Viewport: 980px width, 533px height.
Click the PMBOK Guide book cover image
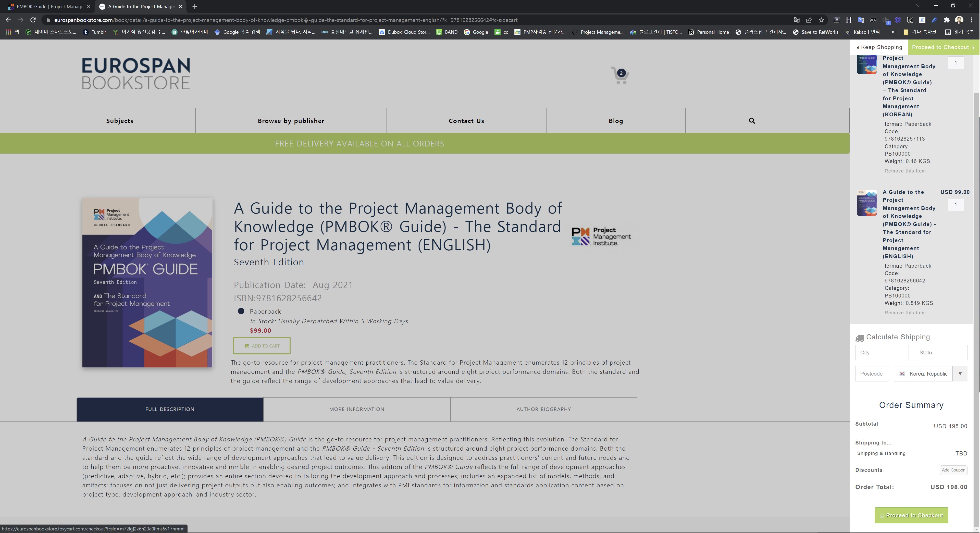tap(147, 282)
